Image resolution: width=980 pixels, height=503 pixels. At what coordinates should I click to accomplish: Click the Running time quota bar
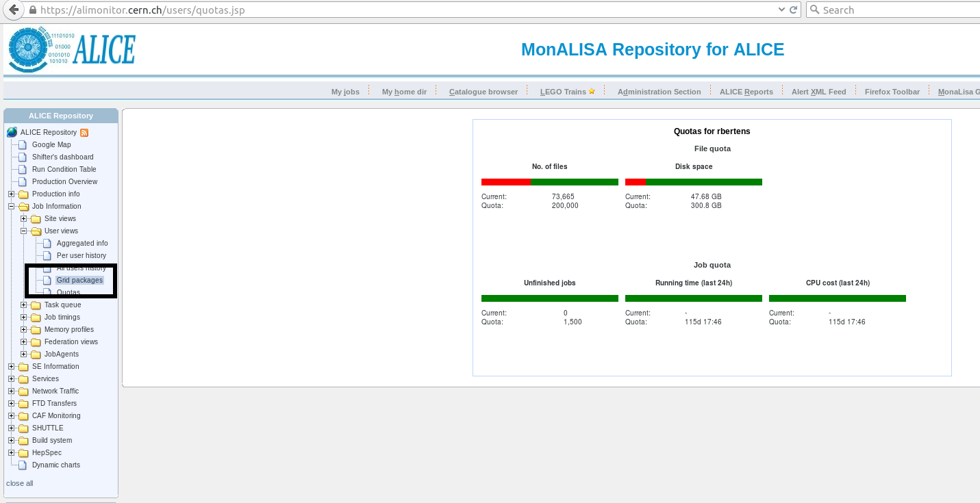point(694,298)
